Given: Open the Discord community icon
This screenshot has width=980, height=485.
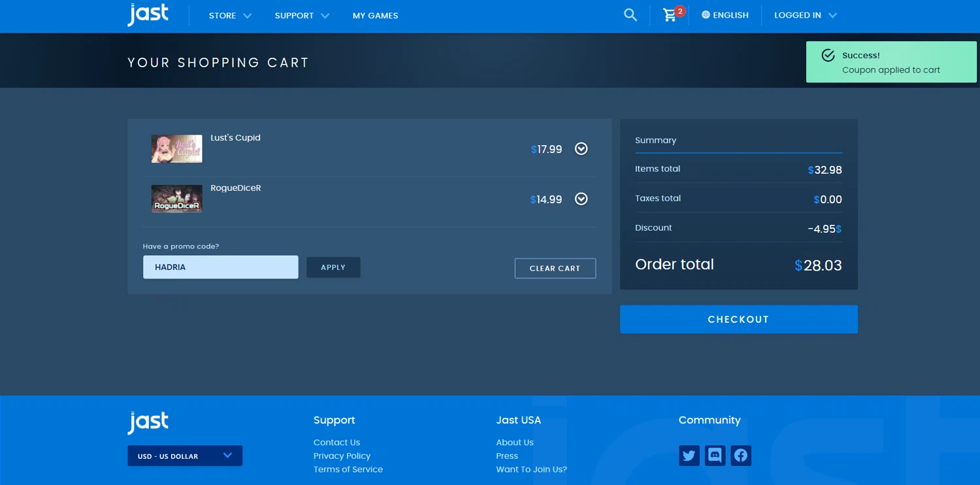Looking at the screenshot, I should [715, 456].
